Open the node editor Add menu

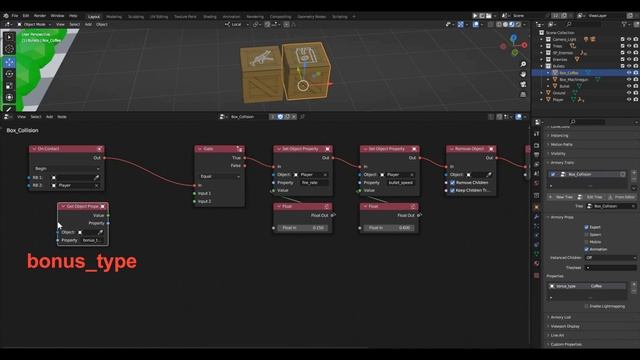click(x=49, y=117)
